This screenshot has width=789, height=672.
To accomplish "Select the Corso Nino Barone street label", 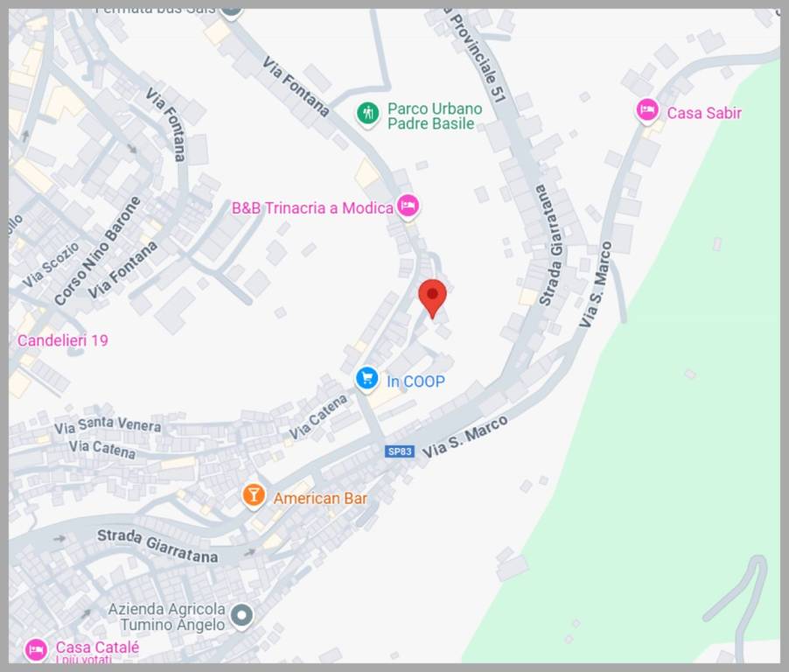I will 97,251.
